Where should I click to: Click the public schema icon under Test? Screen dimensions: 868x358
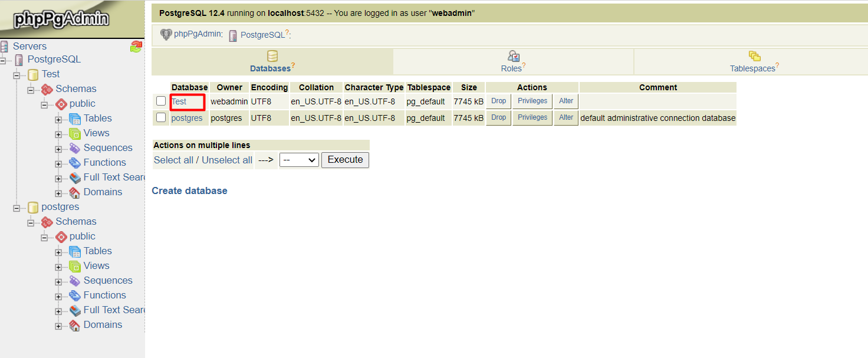[x=61, y=104]
